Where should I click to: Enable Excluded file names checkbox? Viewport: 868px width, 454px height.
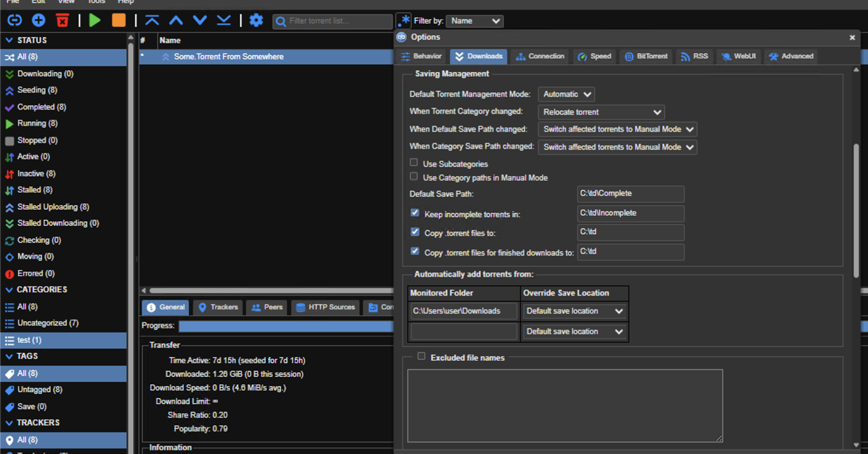point(421,356)
